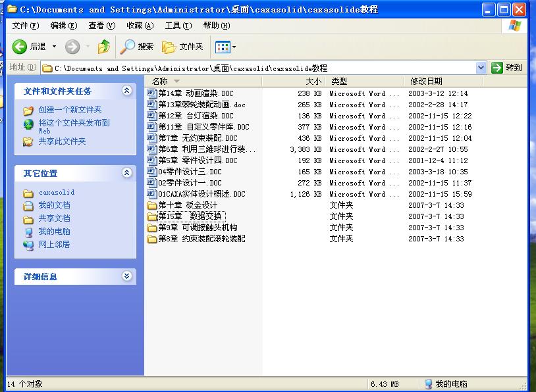This screenshot has height=392, width=536.
Task: Select folder icon of 第9章 可调接触头机构
Action: 151,228
